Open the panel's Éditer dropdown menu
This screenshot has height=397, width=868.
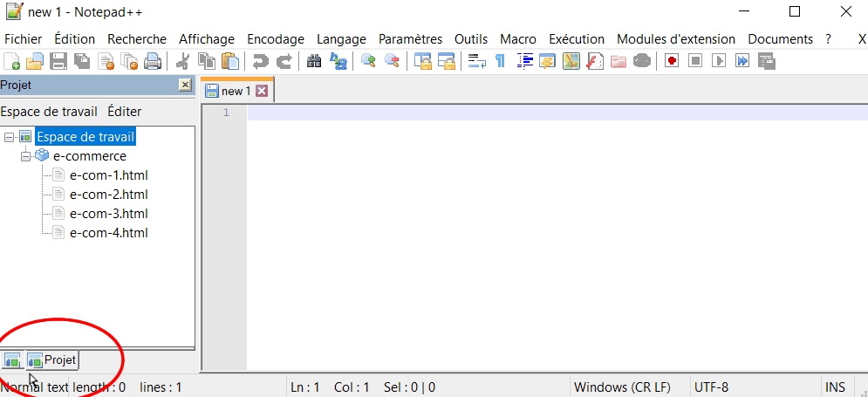point(125,112)
